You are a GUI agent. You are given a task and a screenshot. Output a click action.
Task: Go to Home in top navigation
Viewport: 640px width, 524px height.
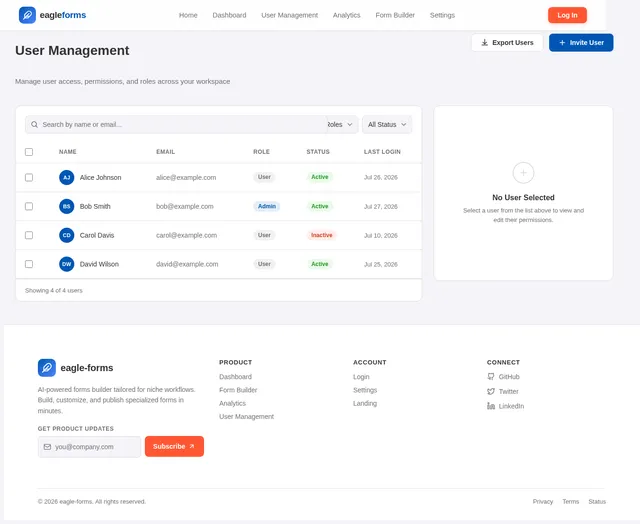[x=188, y=15]
